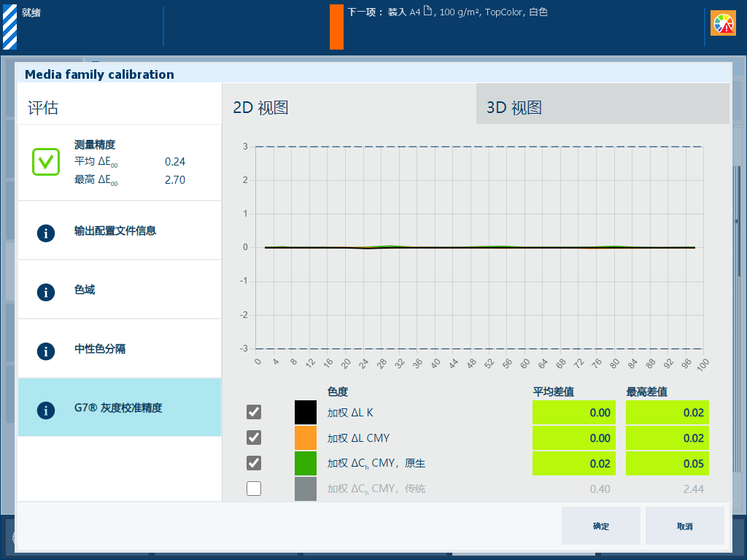The width and height of the screenshot is (747, 560).
Task: Click the 传统 maximum value 2.44
Action: pyautogui.click(x=693, y=489)
